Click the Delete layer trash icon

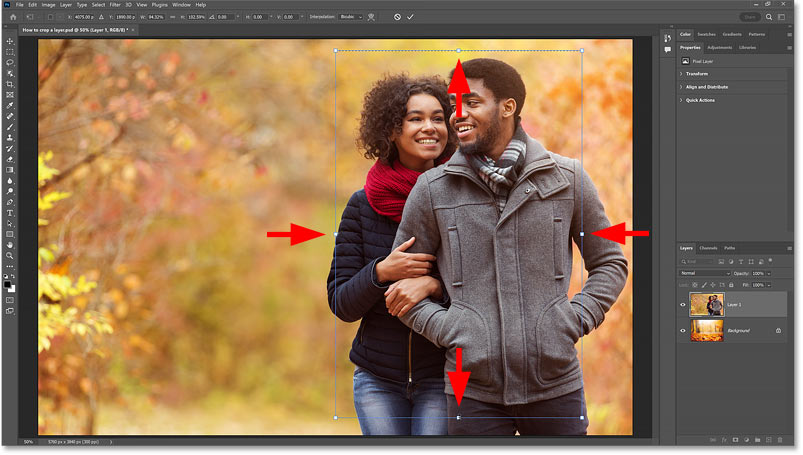pos(780,440)
